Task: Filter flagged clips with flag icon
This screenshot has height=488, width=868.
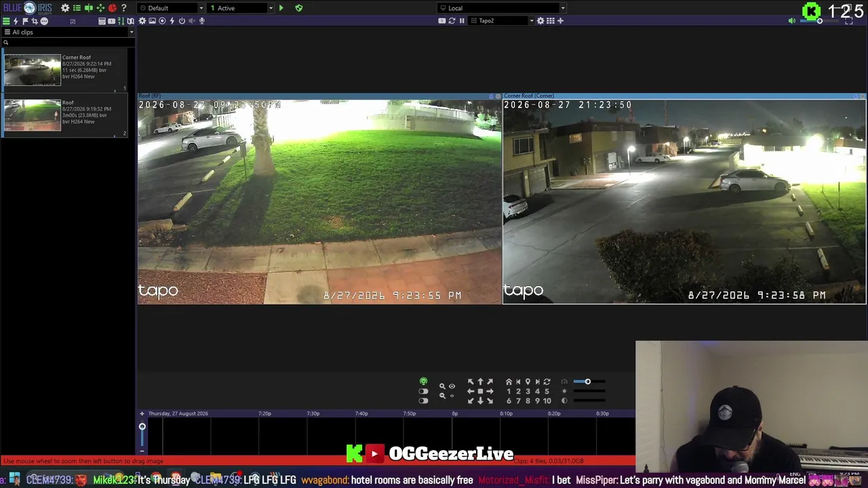Action: click(25, 21)
